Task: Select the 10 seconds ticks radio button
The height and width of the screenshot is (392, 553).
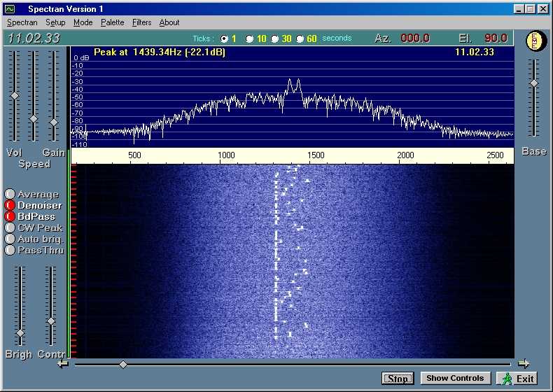Action: click(x=250, y=39)
